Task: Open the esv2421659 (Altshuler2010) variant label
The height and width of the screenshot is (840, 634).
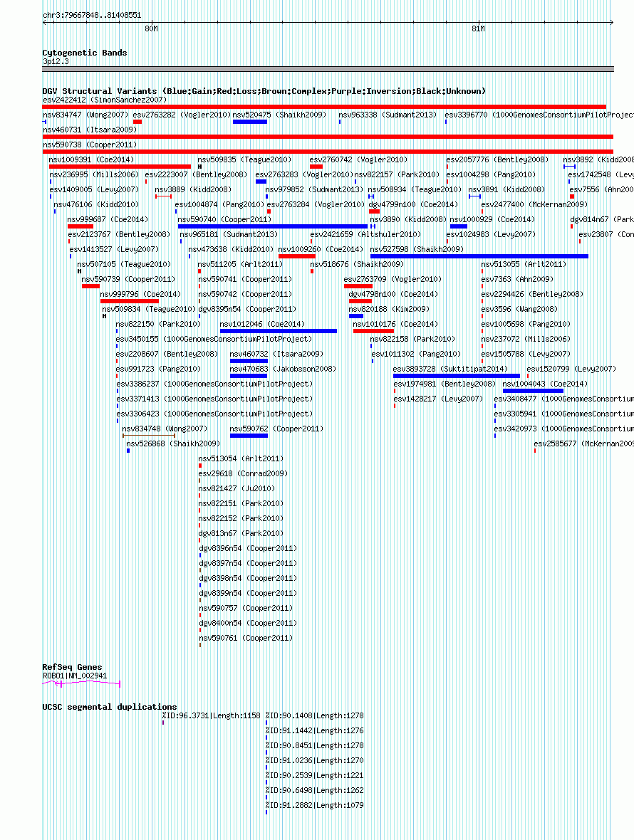Action: tap(365, 234)
